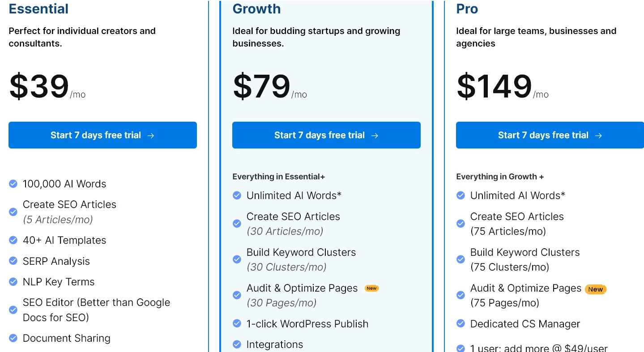Select the Pro plan heading

pos(467,8)
